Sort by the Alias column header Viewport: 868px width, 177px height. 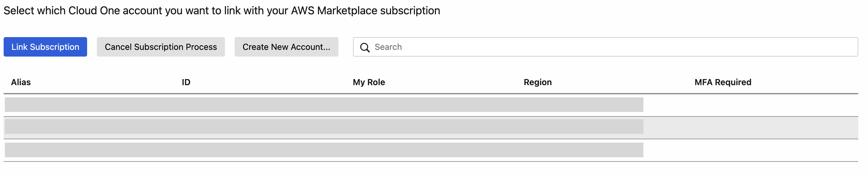pos(21,82)
